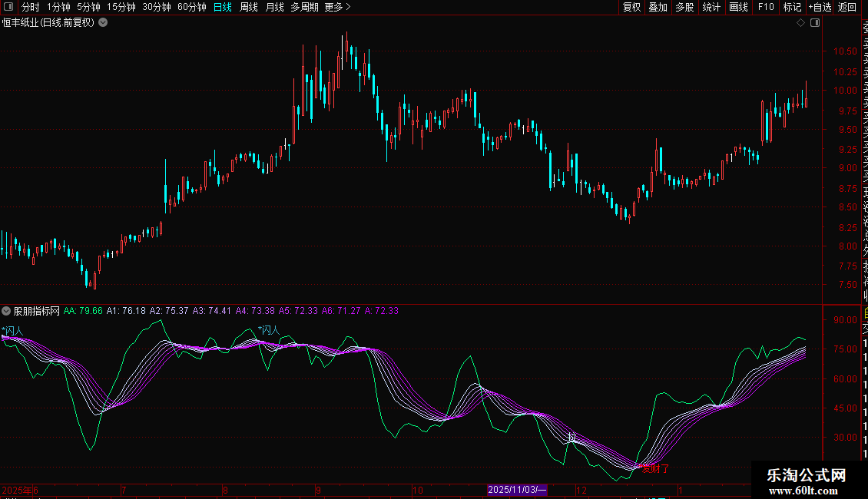
Task: Expand the 更多 periods list
Action: tap(337, 7)
